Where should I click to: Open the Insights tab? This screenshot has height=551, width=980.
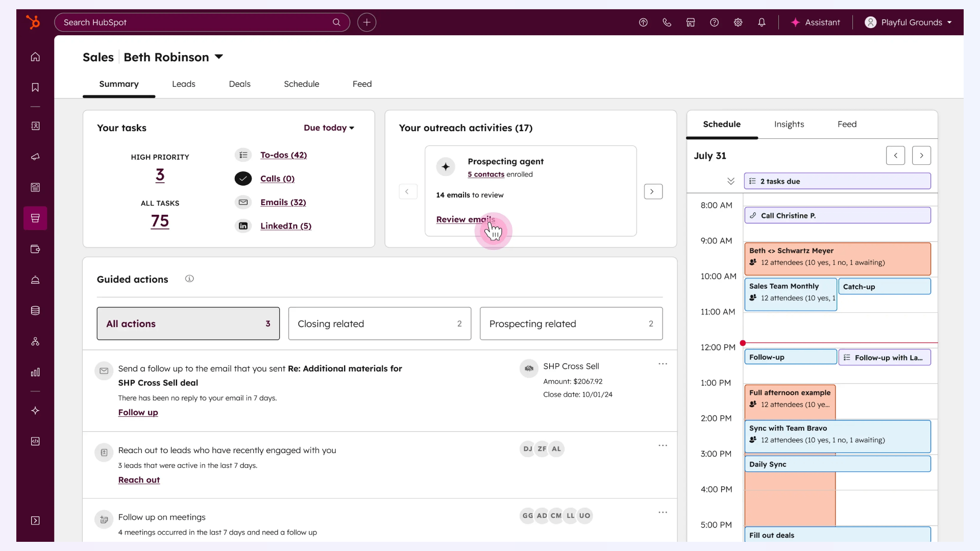coord(789,124)
